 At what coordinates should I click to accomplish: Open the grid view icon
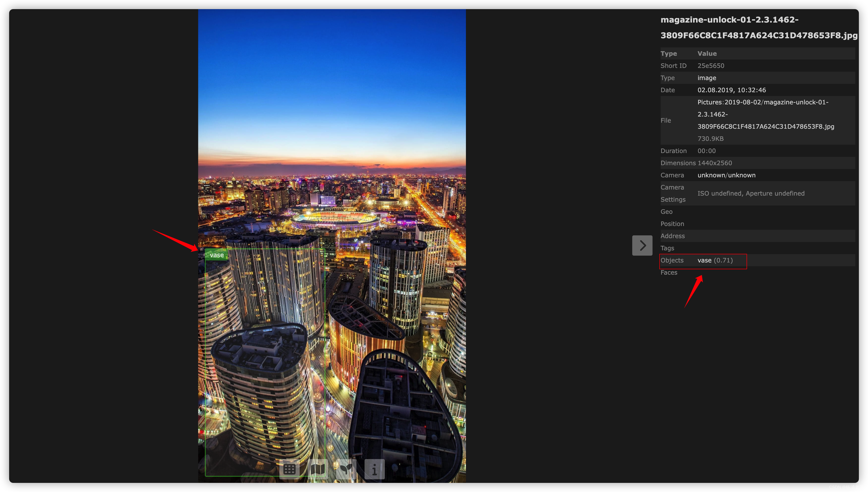tap(289, 469)
